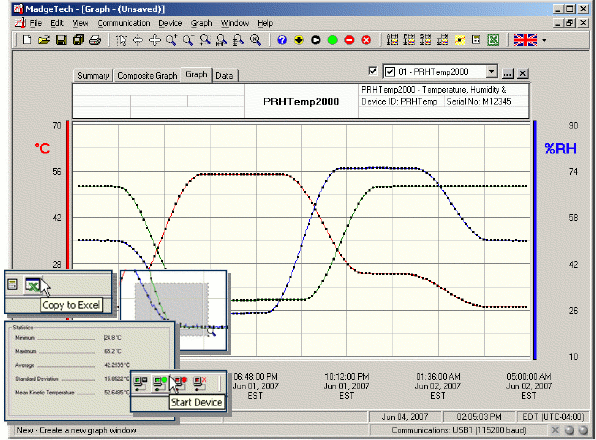Select the horizontal pan arrows tool

tap(138, 40)
